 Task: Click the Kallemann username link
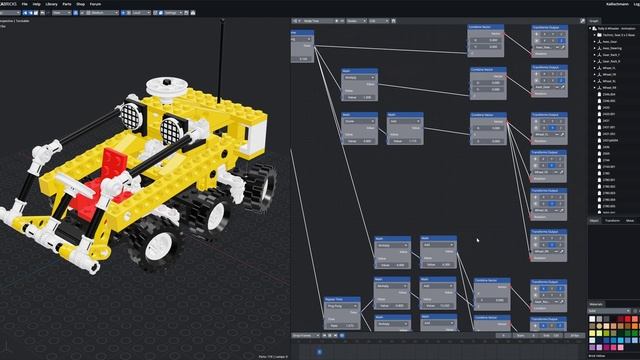[x=618, y=4]
